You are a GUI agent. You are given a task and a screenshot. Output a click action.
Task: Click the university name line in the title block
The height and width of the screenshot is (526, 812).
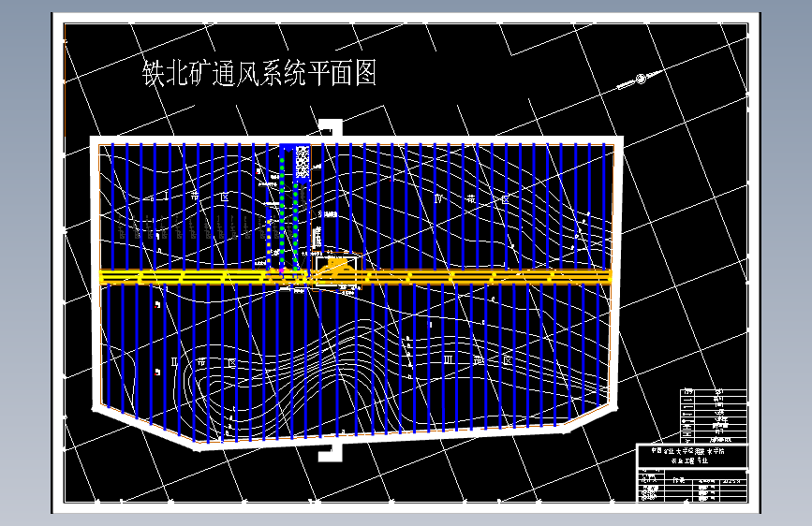tap(688, 451)
